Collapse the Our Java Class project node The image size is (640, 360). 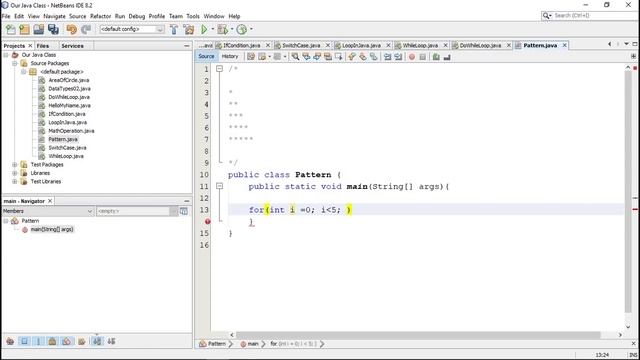click(x=6, y=55)
